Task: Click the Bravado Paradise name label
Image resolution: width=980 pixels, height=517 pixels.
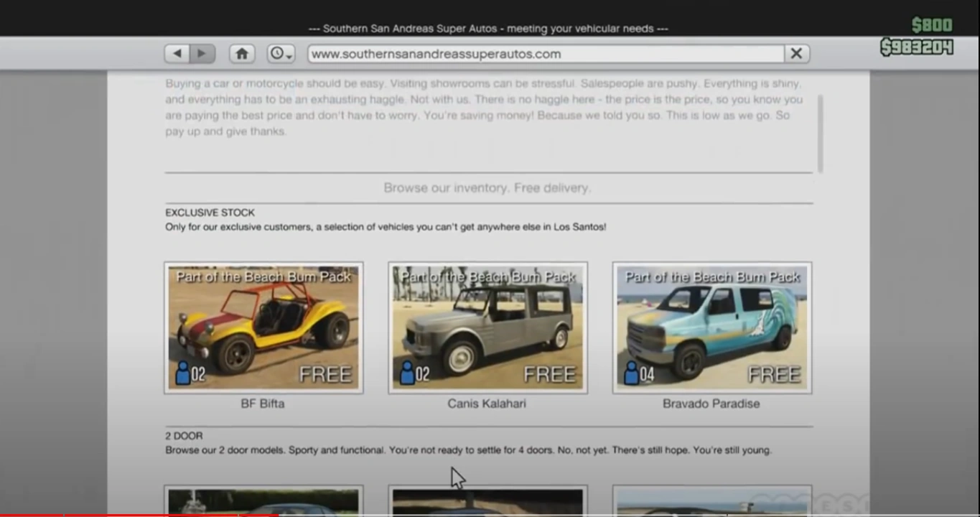Action: 711,404
